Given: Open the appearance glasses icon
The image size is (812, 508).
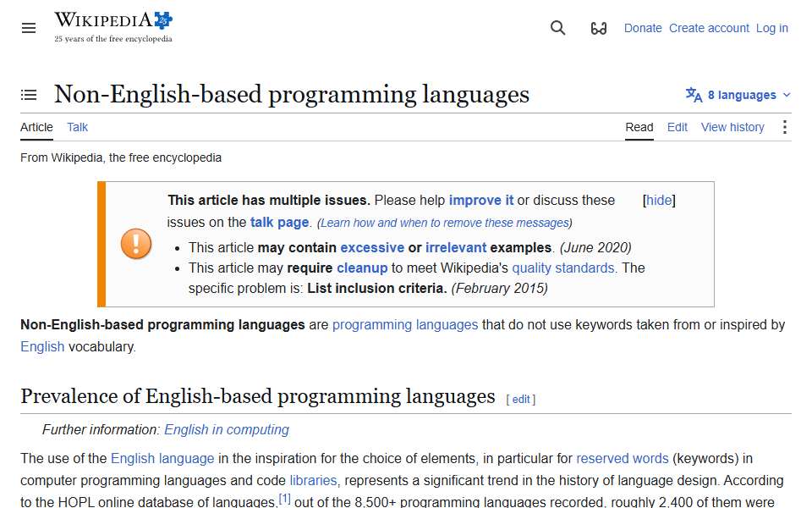Looking at the screenshot, I should 599,28.
